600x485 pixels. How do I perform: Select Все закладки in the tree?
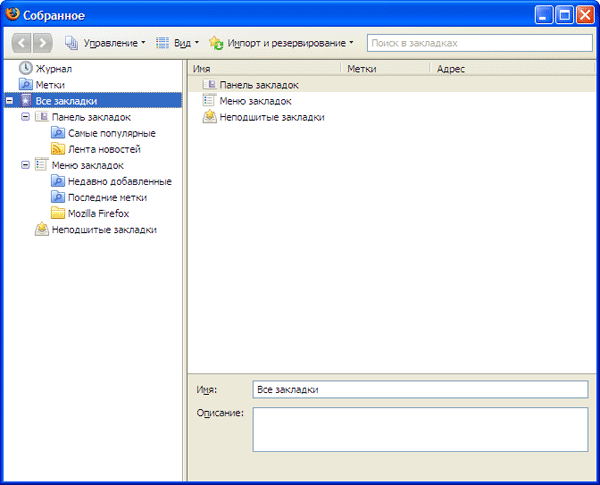pos(66,101)
